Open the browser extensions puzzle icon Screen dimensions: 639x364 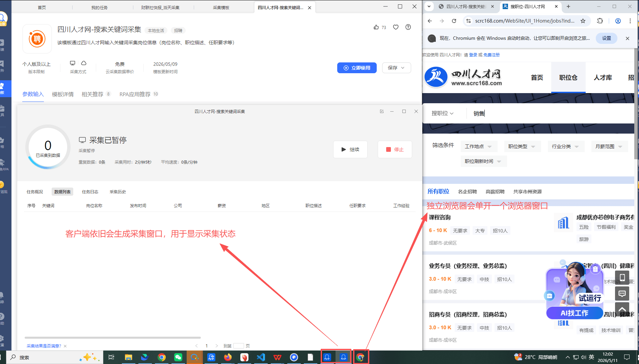coord(600,21)
